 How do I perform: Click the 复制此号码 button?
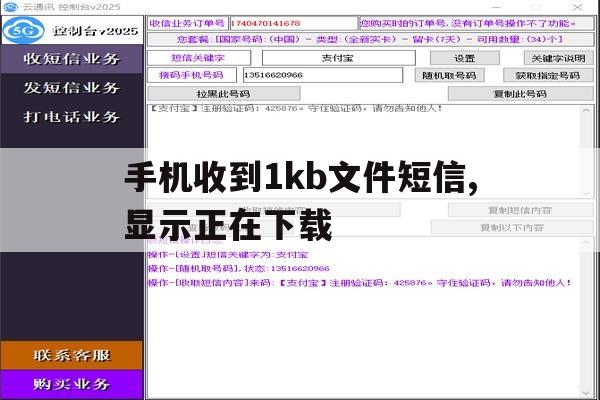[x=520, y=94]
